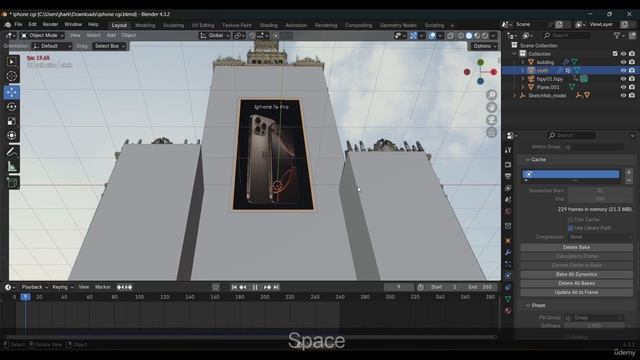The image size is (640, 360).
Task: Activate the Transform tool
Action: click(x=12, y=136)
